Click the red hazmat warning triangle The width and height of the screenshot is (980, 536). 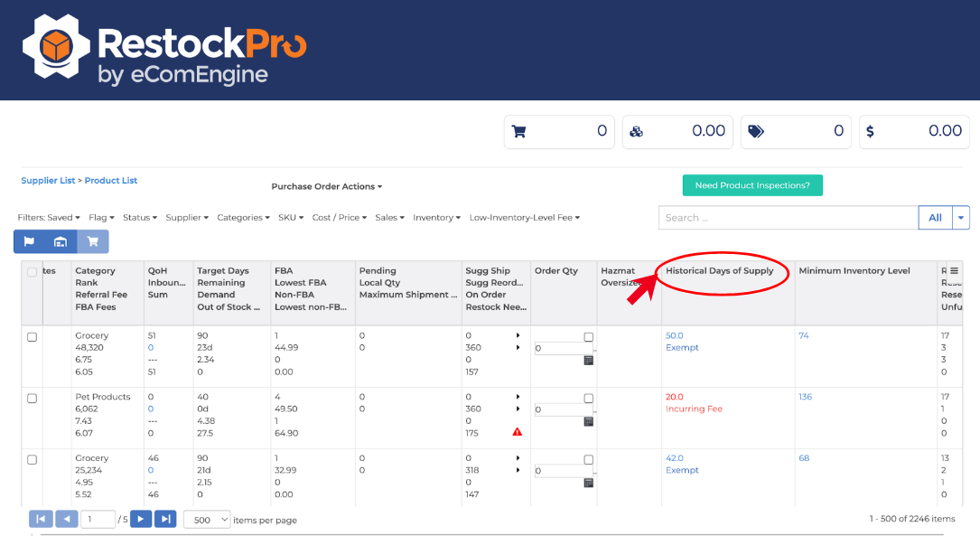[517, 431]
